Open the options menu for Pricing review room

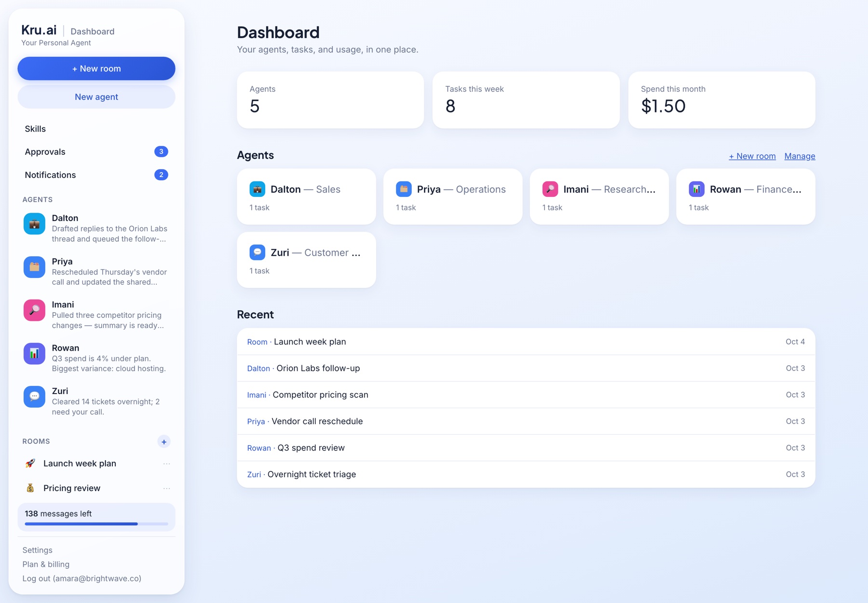click(x=166, y=488)
